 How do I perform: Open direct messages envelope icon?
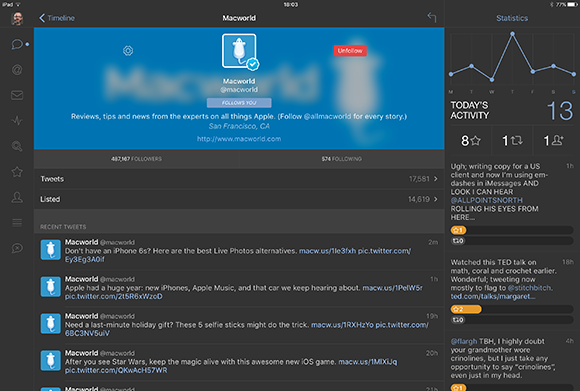(17, 95)
